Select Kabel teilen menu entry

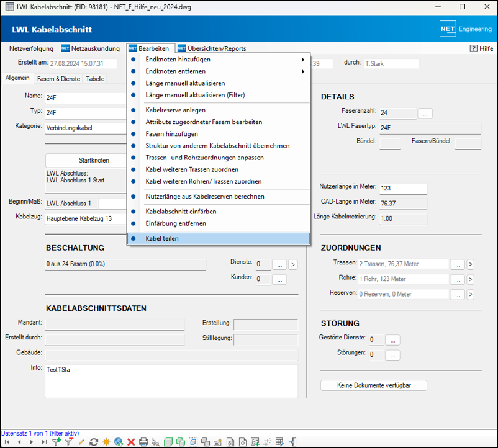[x=219, y=239]
